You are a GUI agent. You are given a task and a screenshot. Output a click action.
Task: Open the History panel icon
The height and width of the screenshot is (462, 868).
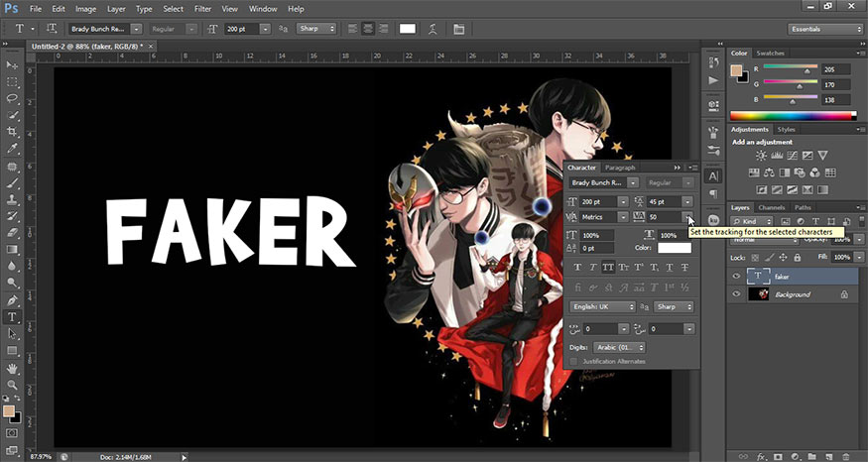713,62
